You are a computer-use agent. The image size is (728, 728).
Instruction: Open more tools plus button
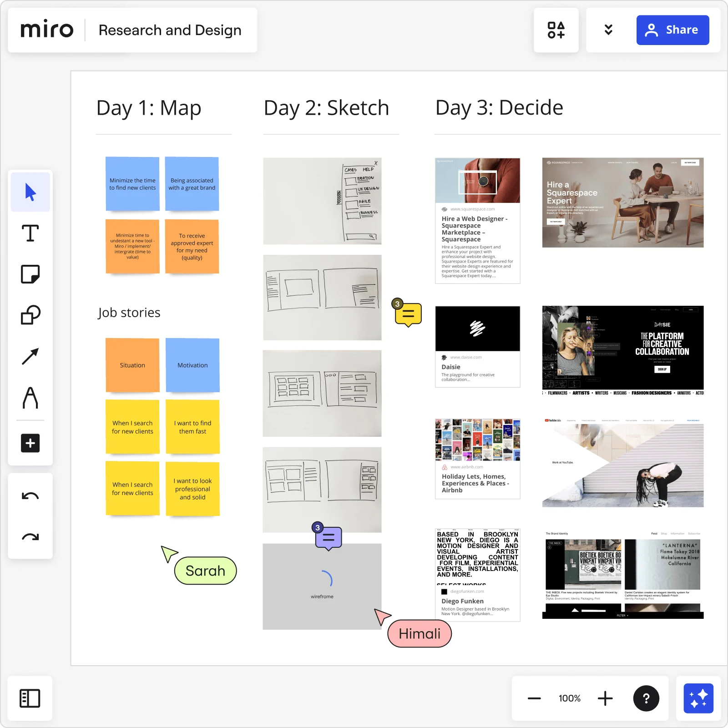tap(30, 443)
